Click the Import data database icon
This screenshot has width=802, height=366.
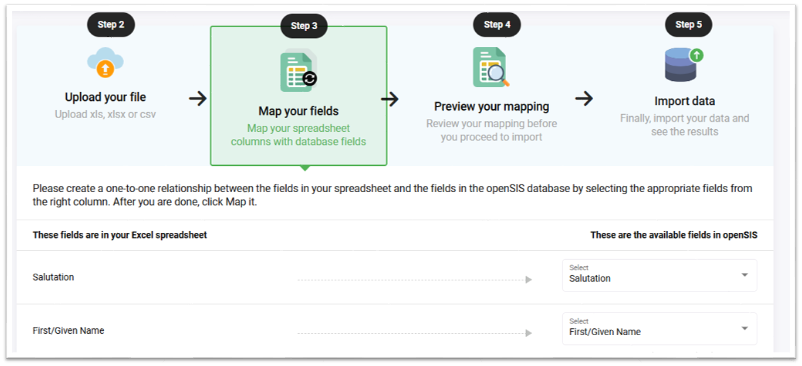pyautogui.click(x=684, y=64)
